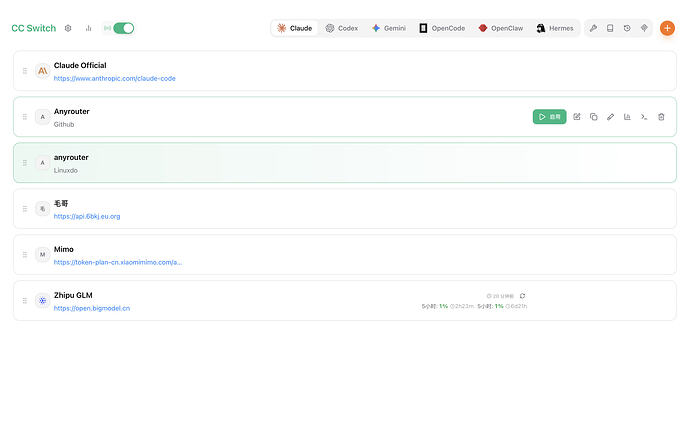Grab the drag handle of 毛哥 row
Screen dimensions: 690x431
(25, 209)
